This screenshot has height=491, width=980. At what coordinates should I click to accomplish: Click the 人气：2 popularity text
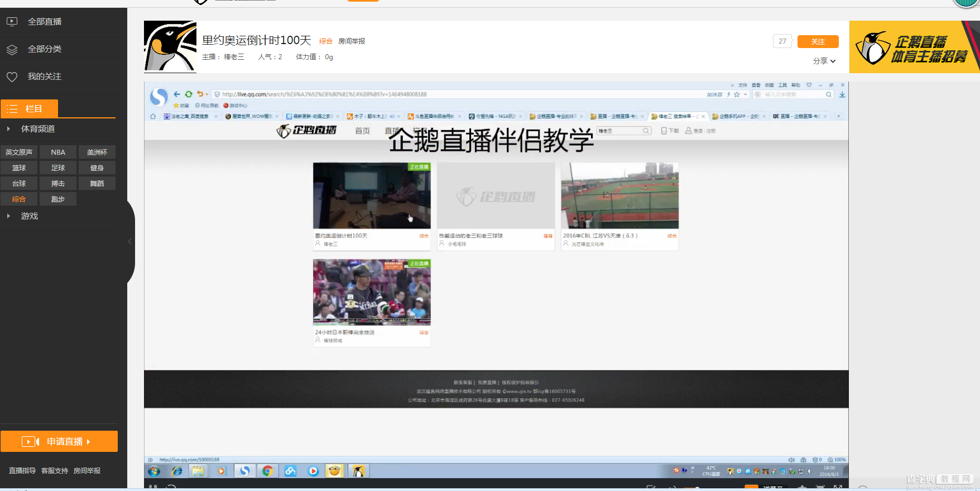tap(270, 57)
